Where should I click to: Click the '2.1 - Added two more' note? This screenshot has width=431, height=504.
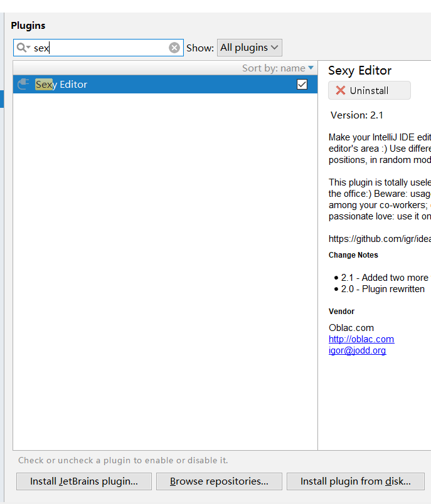(x=385, y=278)
